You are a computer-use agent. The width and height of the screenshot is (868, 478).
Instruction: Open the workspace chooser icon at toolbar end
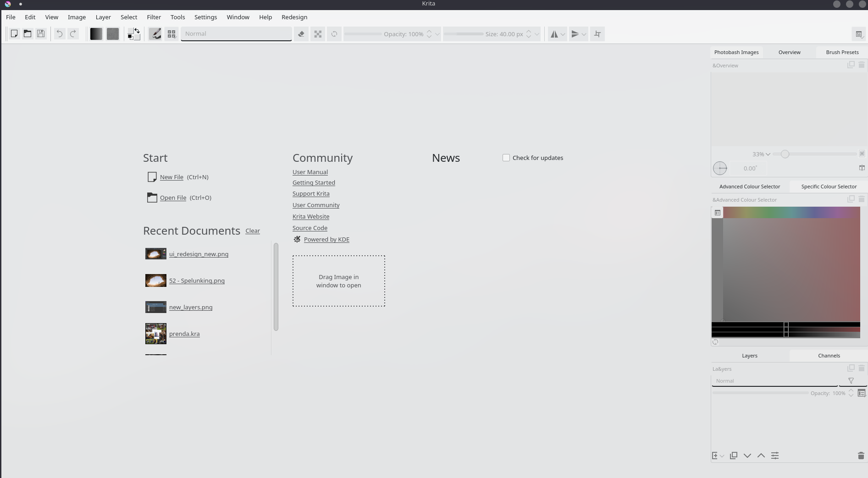pos(859,34)
